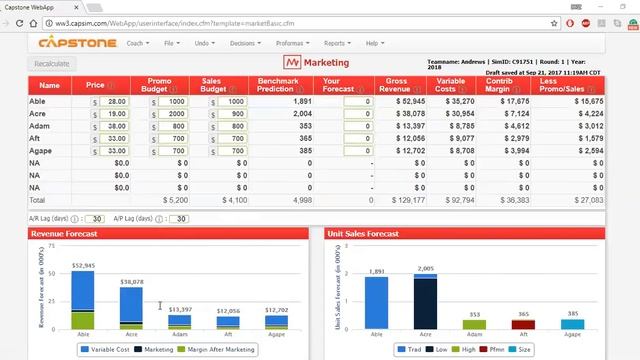Show info icon beside Contrib Margin header
The width and height of the screenshot is (640, 360).
[516, 89]
